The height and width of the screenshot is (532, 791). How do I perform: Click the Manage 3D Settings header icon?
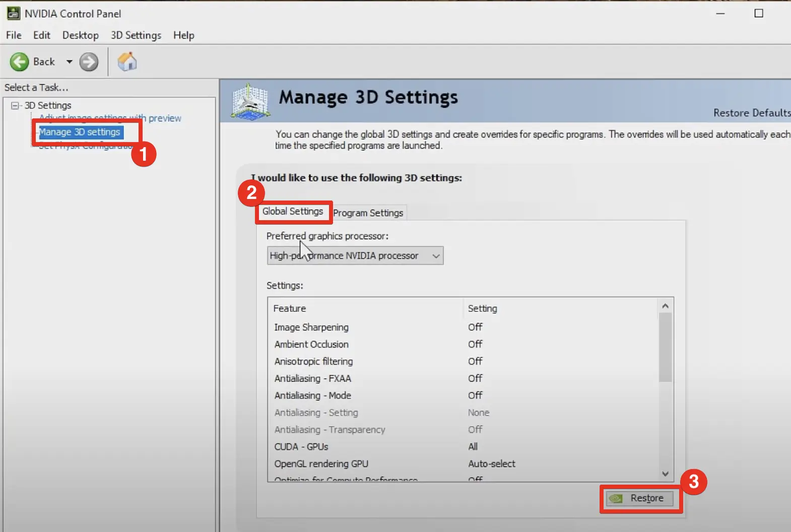[x=250, y=101]
